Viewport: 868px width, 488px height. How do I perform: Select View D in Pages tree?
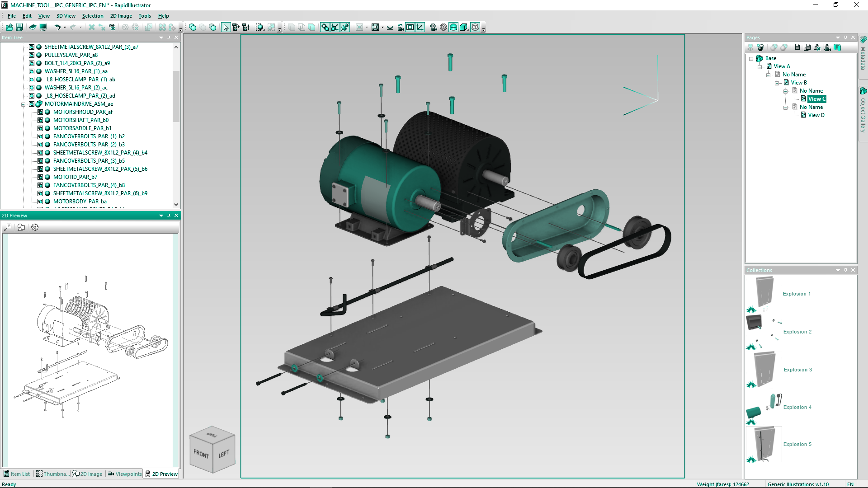(x=816, y=115)
